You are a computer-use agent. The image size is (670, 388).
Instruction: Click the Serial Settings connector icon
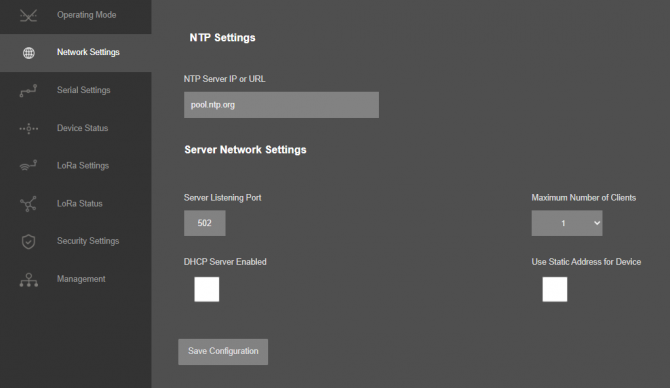tap(28, 91)
